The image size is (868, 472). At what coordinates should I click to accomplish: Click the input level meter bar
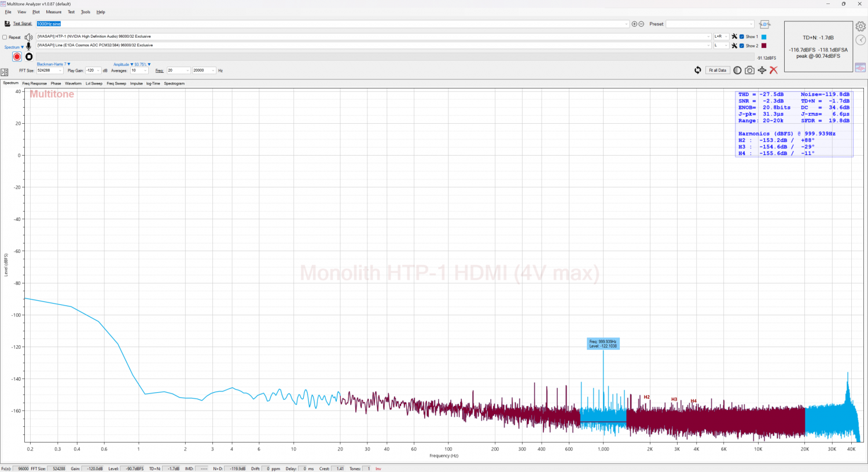click(x=395, y=57)
